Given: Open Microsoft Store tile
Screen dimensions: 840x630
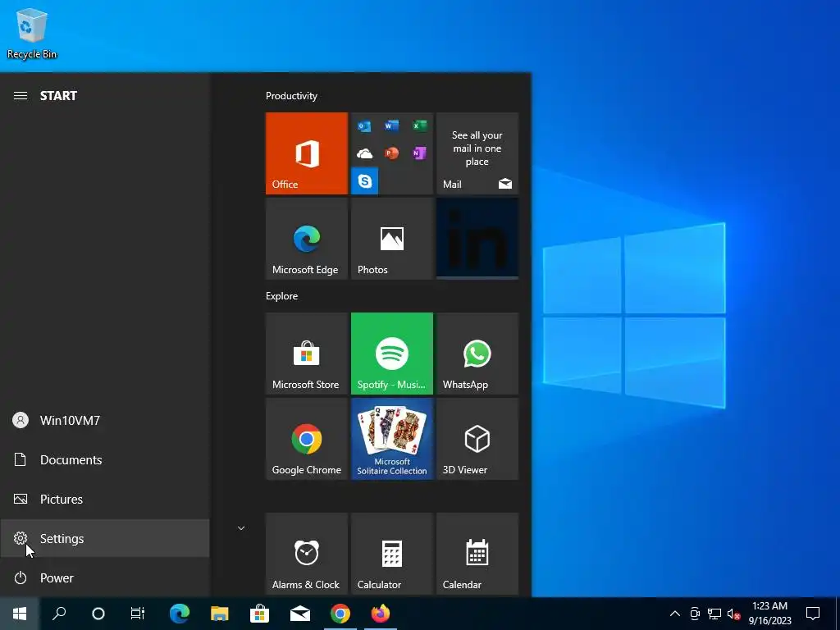Looking at the screenshot, I should tap(307, 354).
